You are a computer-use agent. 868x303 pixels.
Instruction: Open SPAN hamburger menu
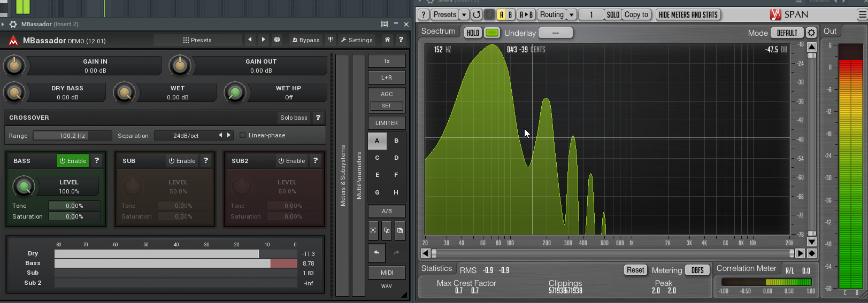click(862, 14)
